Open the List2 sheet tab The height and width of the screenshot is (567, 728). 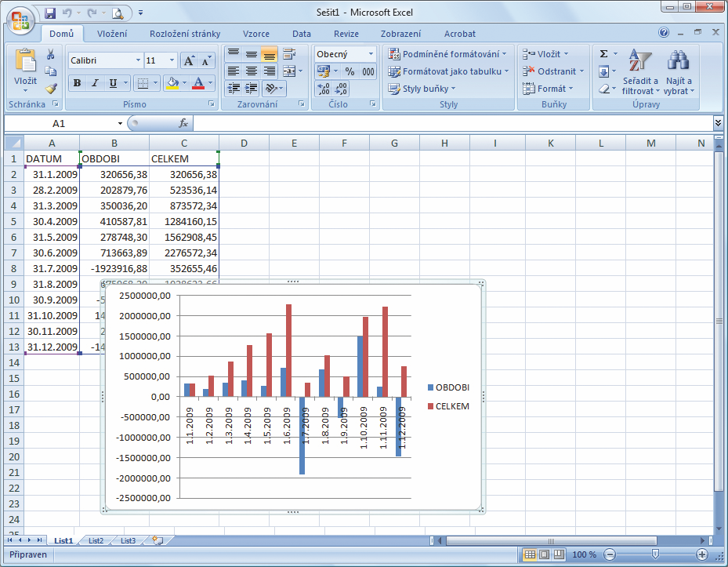[x=96, y=540]
